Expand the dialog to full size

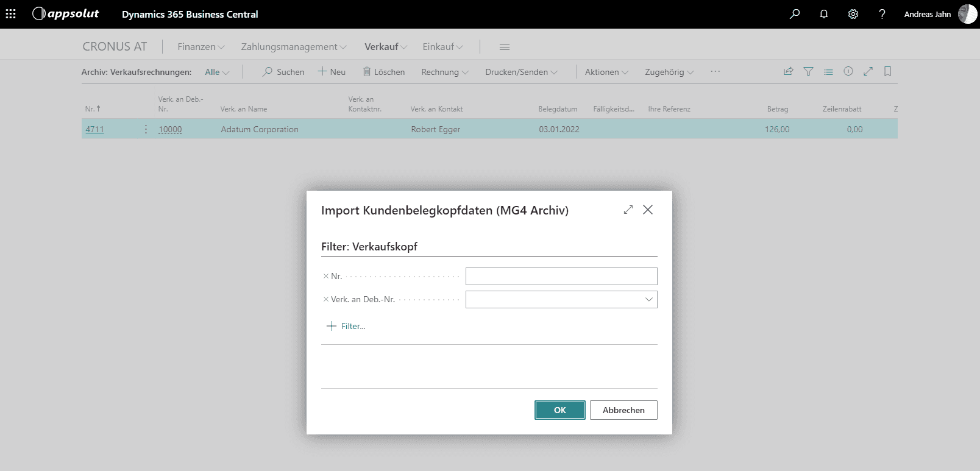628,210
